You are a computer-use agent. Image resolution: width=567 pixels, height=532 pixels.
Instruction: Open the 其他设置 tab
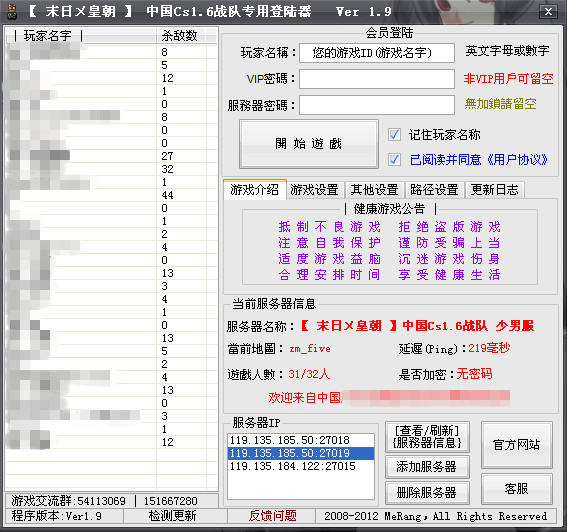coord(374,190)
